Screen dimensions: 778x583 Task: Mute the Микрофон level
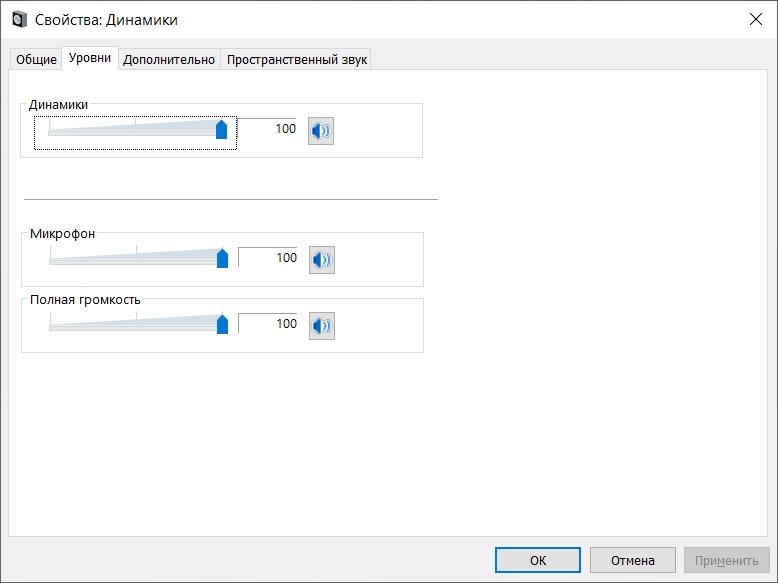322,259
